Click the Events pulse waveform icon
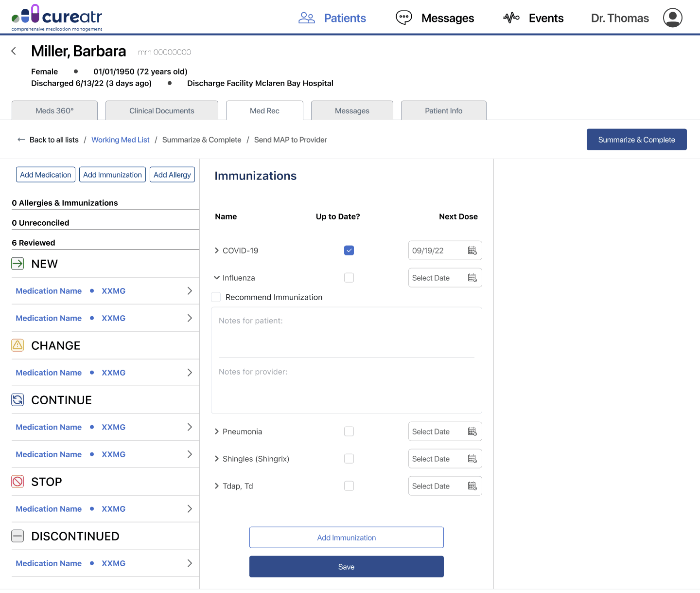The image size is (700, 593). (x=511, y=18)
